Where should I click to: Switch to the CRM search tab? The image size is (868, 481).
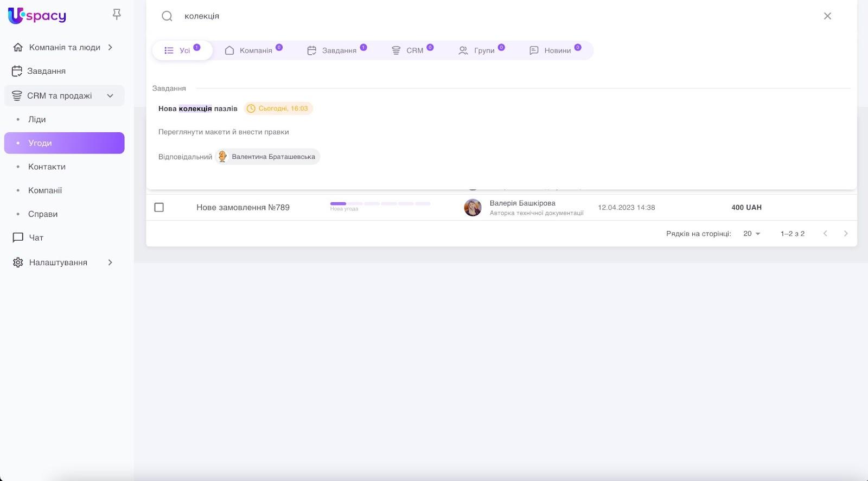point(412,50)
